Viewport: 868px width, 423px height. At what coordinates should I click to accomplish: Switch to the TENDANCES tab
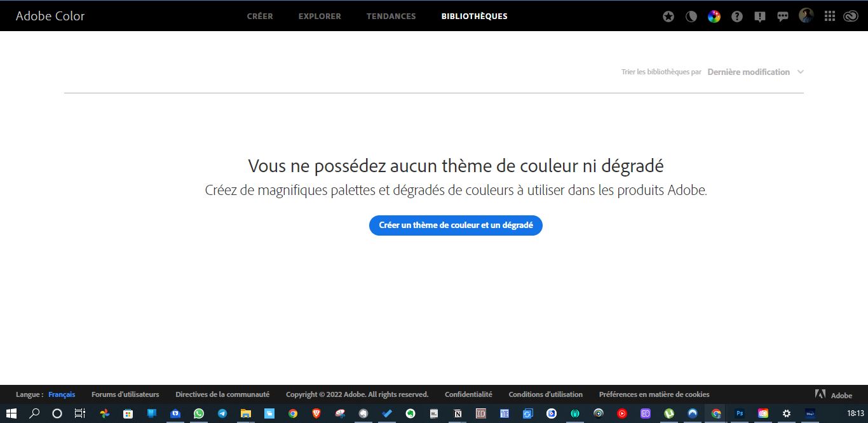click(x=391, y=17)
